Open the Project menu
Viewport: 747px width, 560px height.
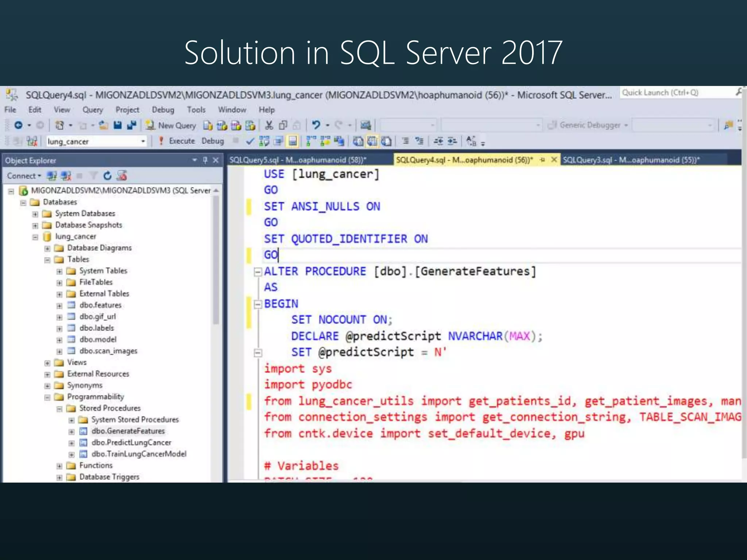[127, 110]
